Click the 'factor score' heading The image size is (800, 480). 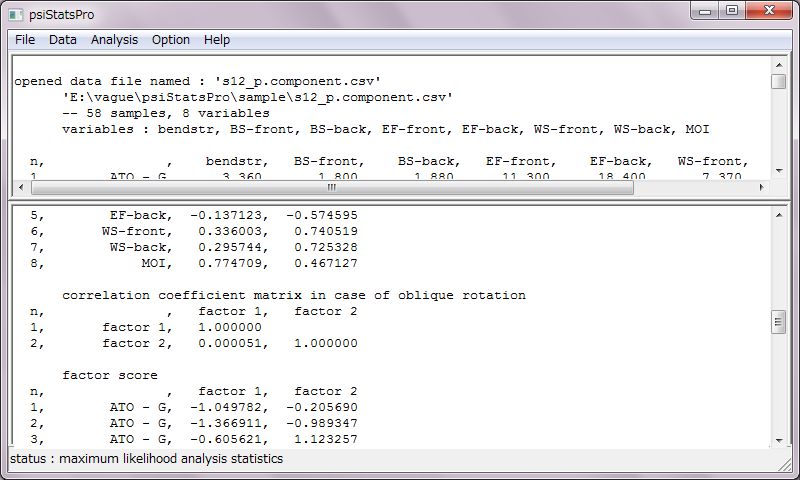pyautogui.click(x=110, y=375)
